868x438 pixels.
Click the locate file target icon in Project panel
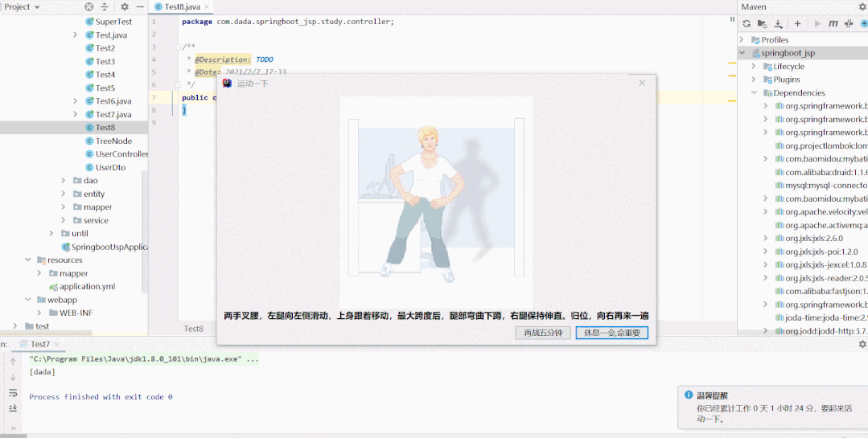pos(89,6)
